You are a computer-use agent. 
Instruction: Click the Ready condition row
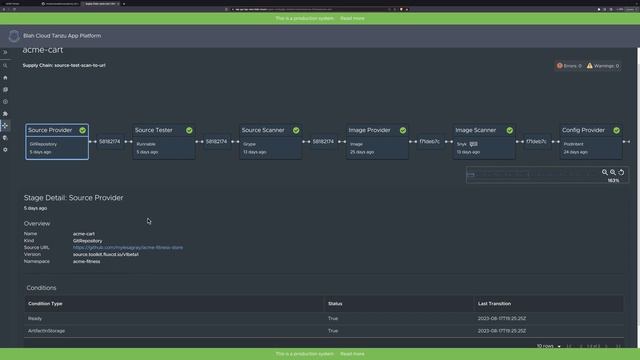(x=324, y=318)
